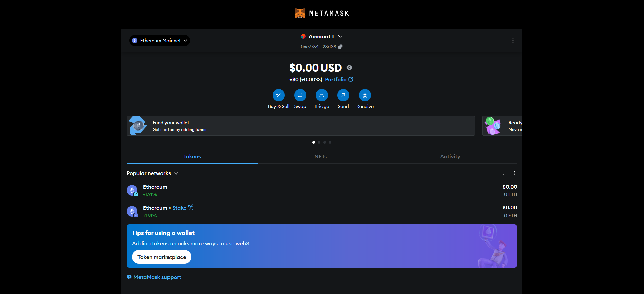The width and height of the screenshot is (644, 294).
Task: Select the first carousel dot
Action: click(314, 142)
